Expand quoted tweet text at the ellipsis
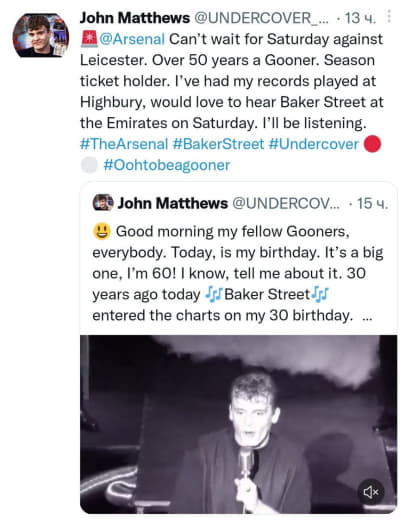 (x=367, y=316)
